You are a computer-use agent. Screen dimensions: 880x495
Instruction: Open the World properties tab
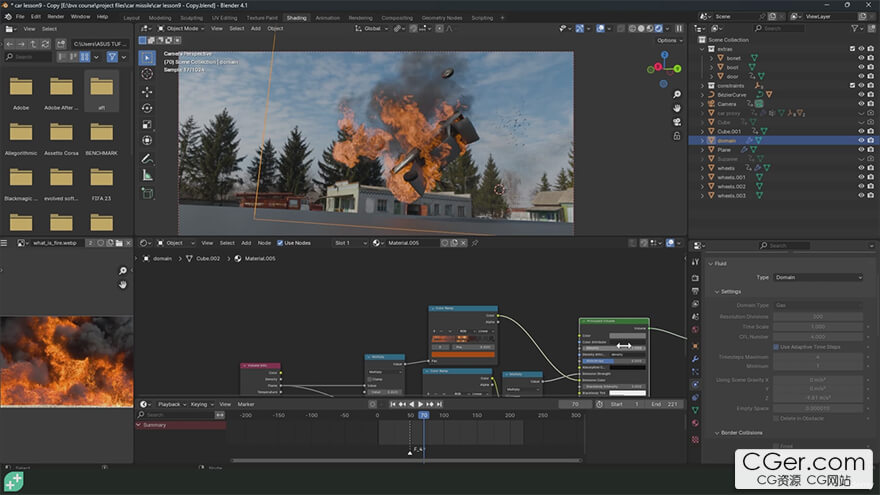695,329
